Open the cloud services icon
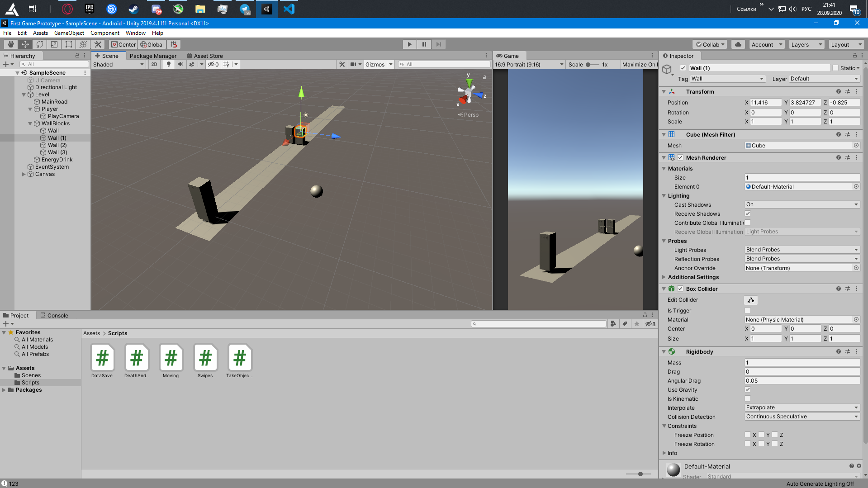The height and width of the screenshot is (488, 868). click(x=738, y=44)
